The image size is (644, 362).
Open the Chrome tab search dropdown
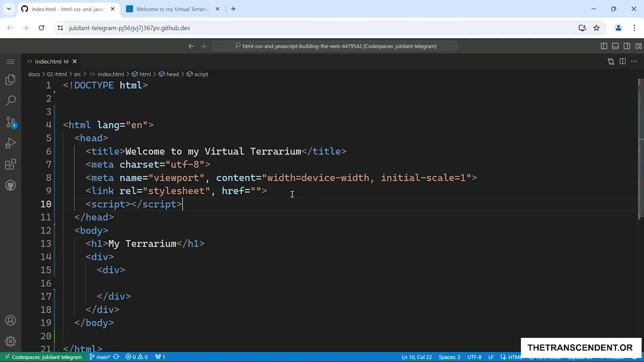point(9,9)
